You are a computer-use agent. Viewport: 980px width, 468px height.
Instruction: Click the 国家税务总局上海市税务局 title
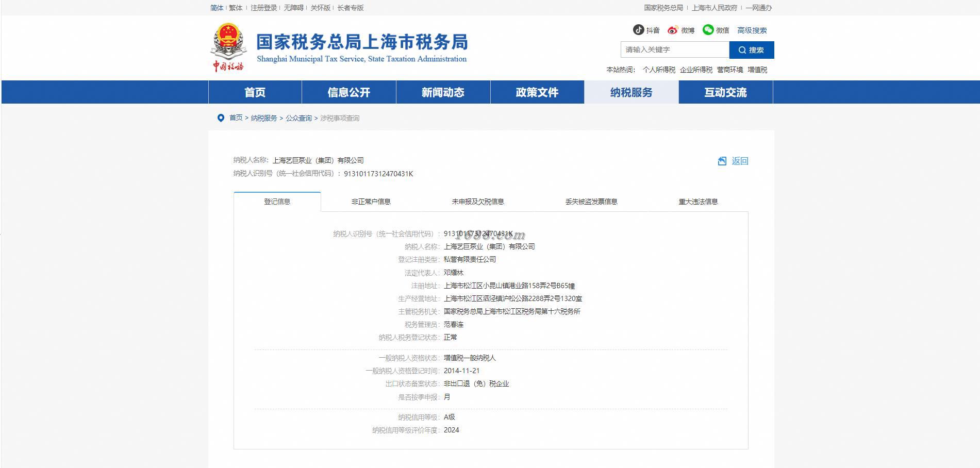point(362,42)
